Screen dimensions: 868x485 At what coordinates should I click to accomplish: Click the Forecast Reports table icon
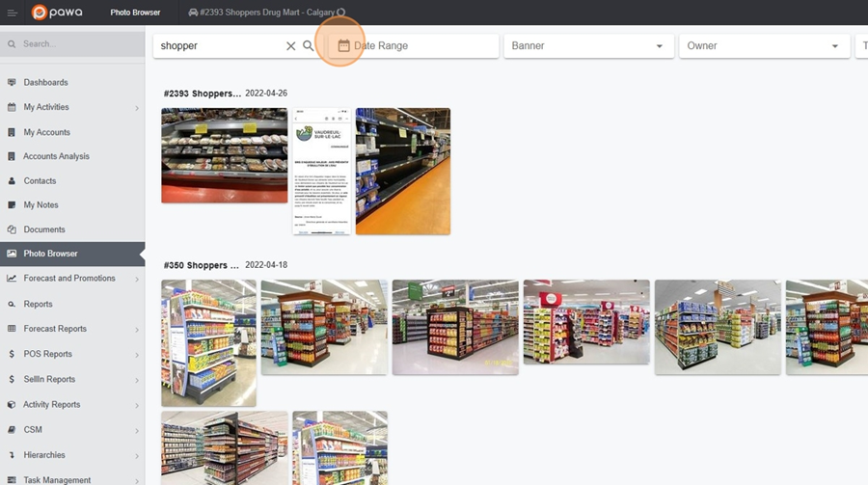tap(12, 329)
